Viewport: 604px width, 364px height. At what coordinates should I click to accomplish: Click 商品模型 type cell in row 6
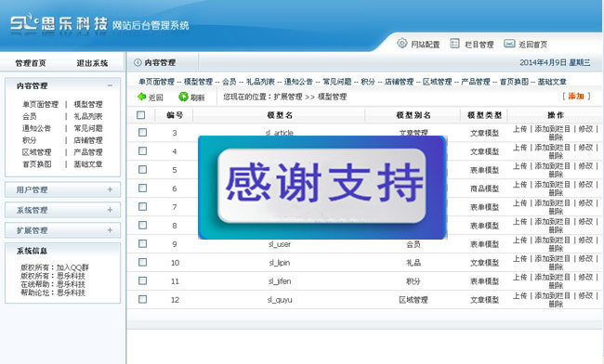click(x=484, y=188)
